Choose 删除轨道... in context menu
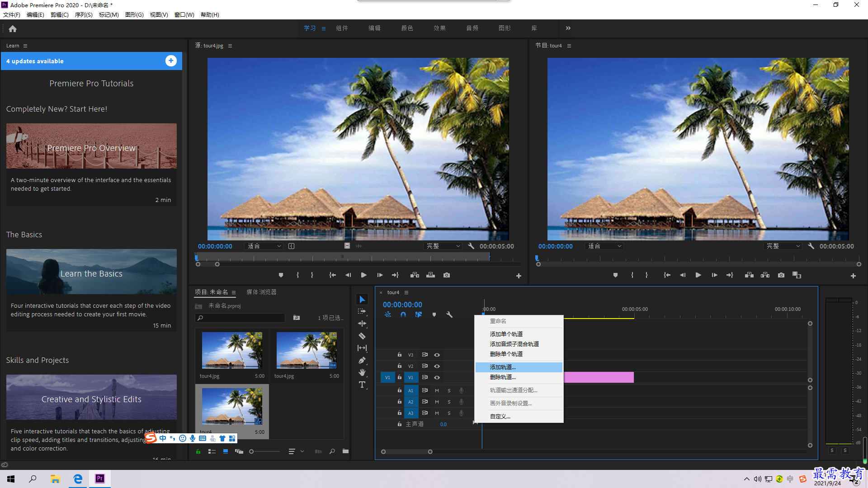 [x=519, y=377]
